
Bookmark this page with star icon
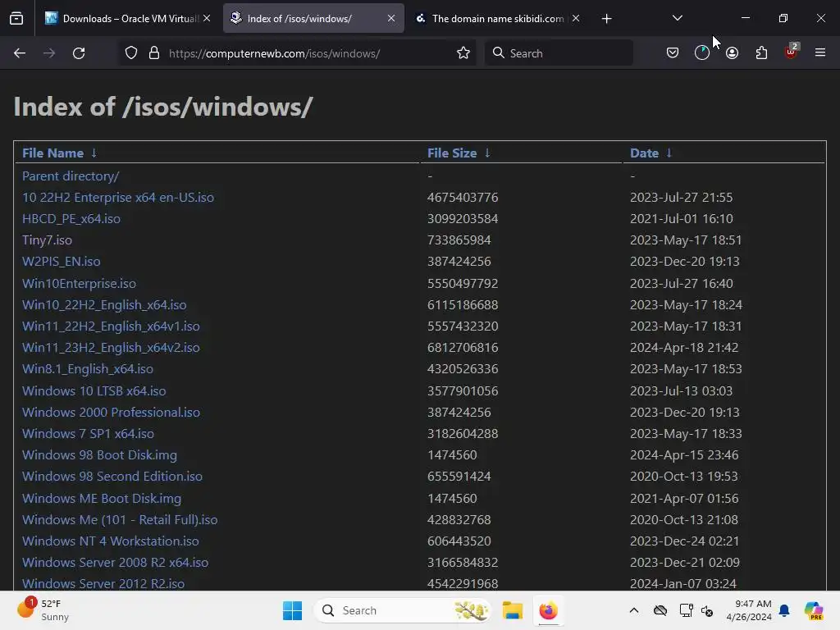(x=463, y=53)
